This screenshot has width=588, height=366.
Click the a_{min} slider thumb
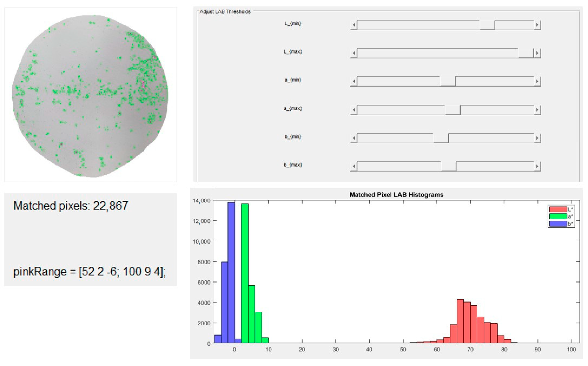point(448,81)
